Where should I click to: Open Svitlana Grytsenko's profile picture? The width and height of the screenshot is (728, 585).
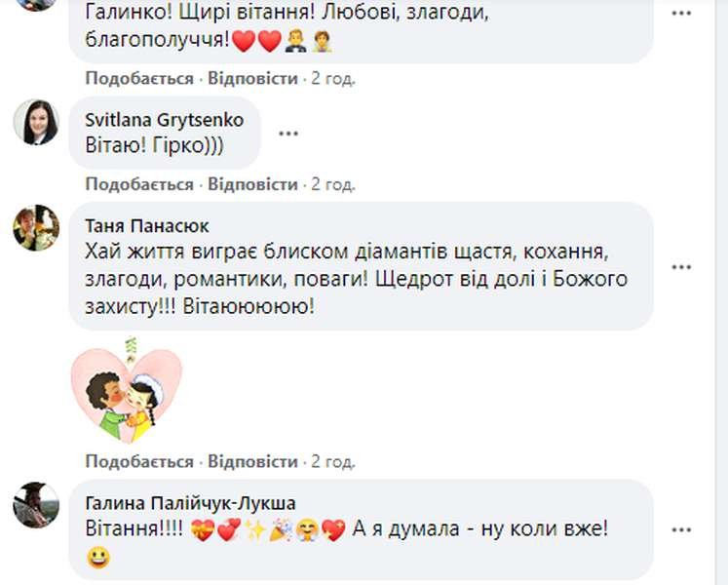pyautogui.click(x=36, y=122)
